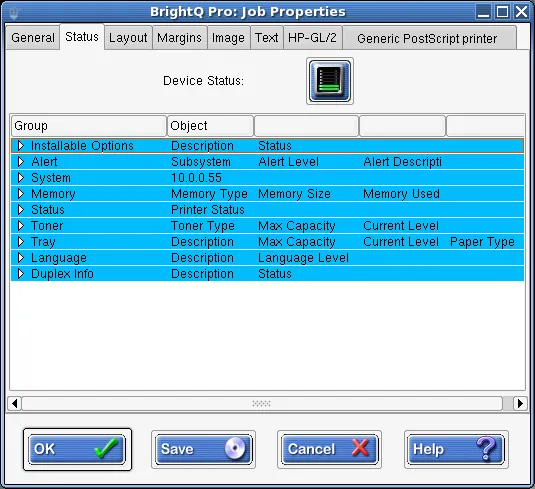
Task: Open the Margins tab
Action: (179, 38)
